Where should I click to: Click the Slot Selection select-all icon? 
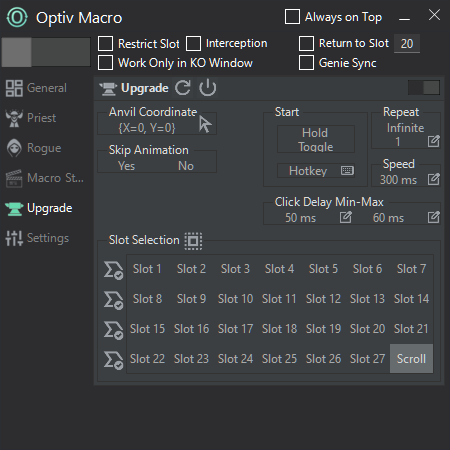[193, 241]
